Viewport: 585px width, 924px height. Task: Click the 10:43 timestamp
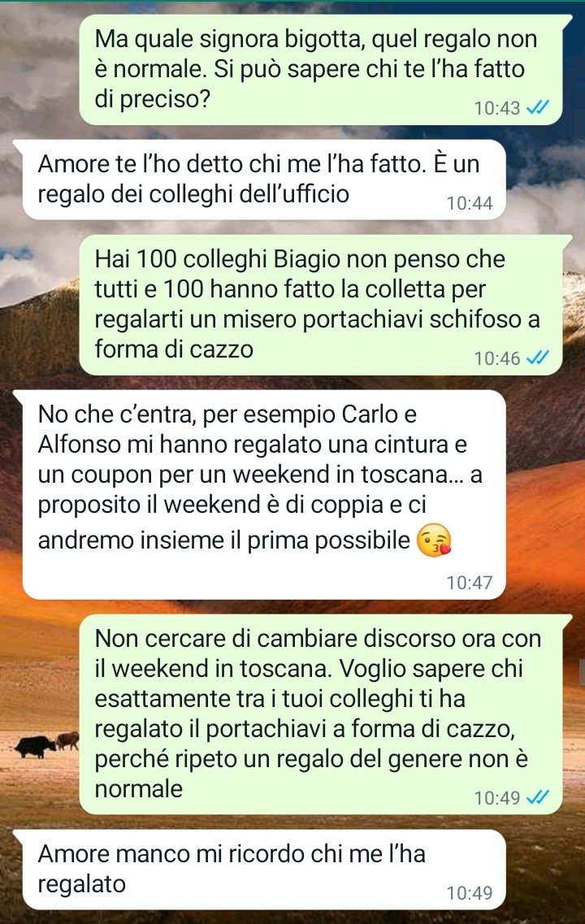497,108
